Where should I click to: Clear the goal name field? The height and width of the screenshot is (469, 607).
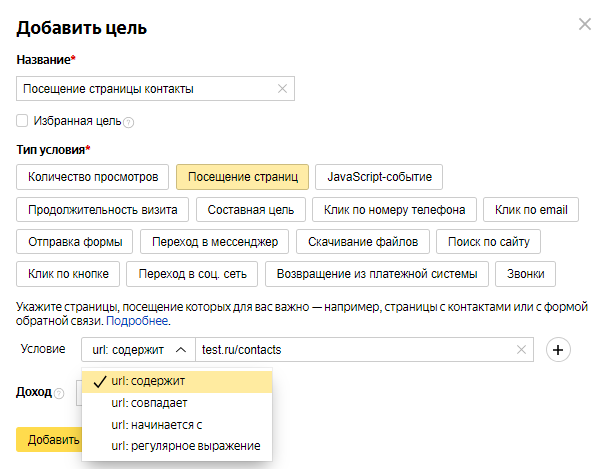pyautogui.click(x=283, y=89)
